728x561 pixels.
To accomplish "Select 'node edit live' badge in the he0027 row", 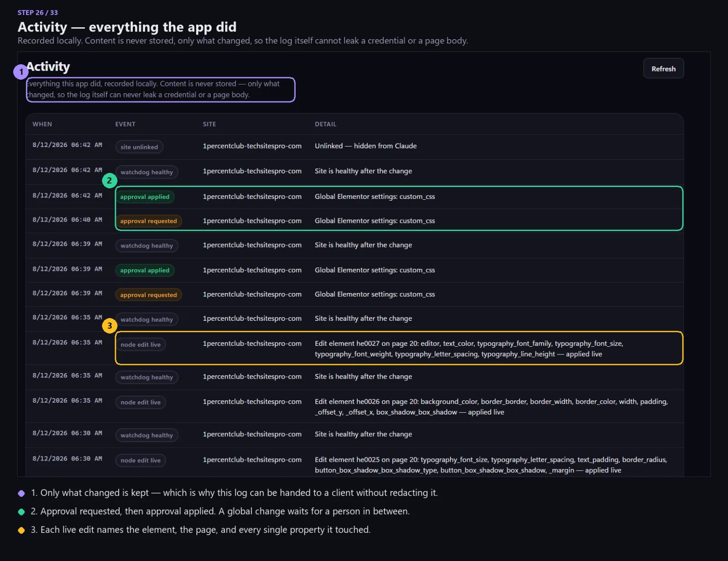I will (141, 345).
